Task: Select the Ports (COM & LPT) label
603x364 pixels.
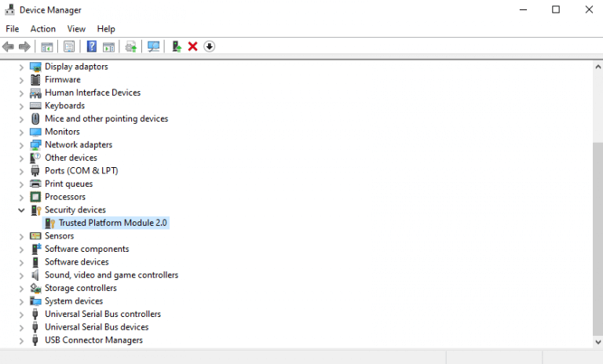Action: click(82, 171)
